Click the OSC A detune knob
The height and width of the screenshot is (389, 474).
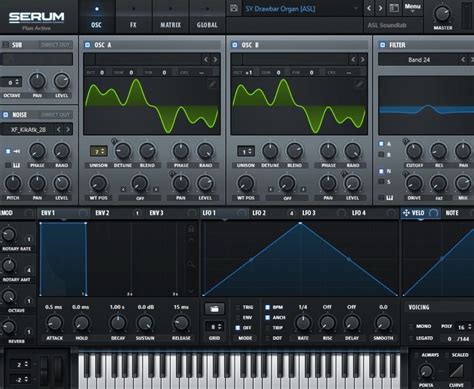point(123,151)
